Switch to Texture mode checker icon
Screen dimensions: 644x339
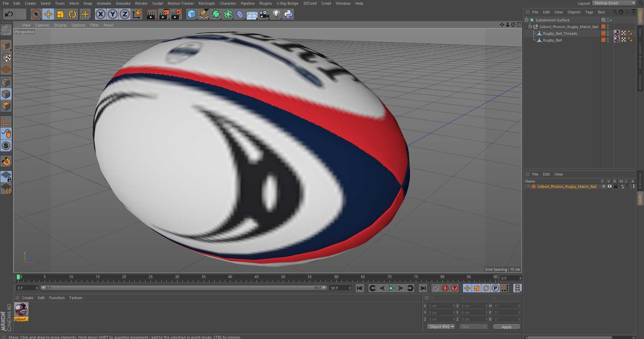[6, 57]
